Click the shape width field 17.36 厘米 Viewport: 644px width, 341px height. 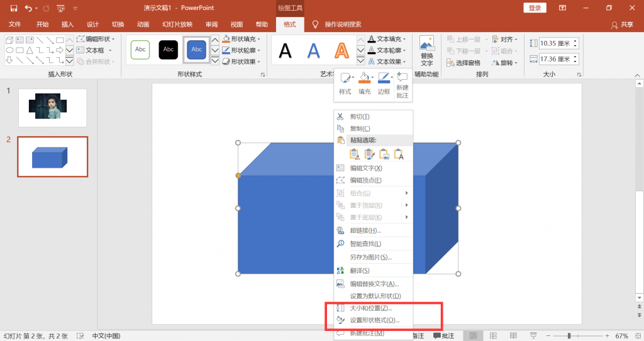[x=555, y=59]
